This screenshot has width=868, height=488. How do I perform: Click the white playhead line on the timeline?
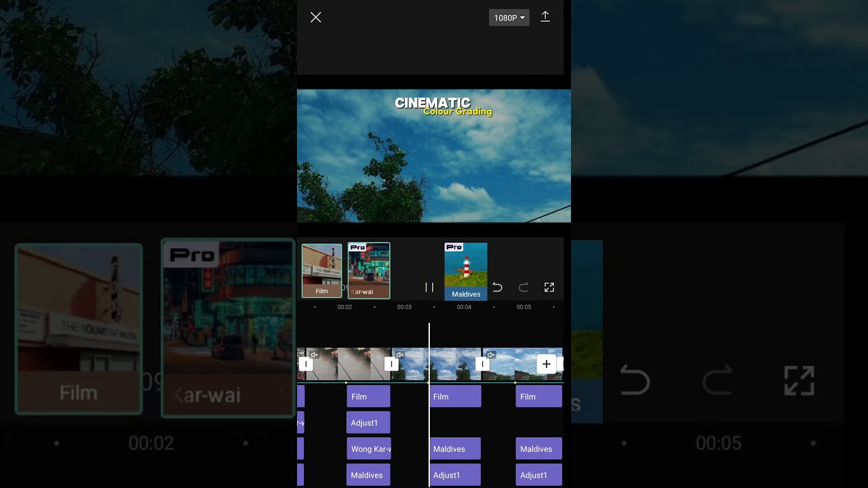click(429, 404)
